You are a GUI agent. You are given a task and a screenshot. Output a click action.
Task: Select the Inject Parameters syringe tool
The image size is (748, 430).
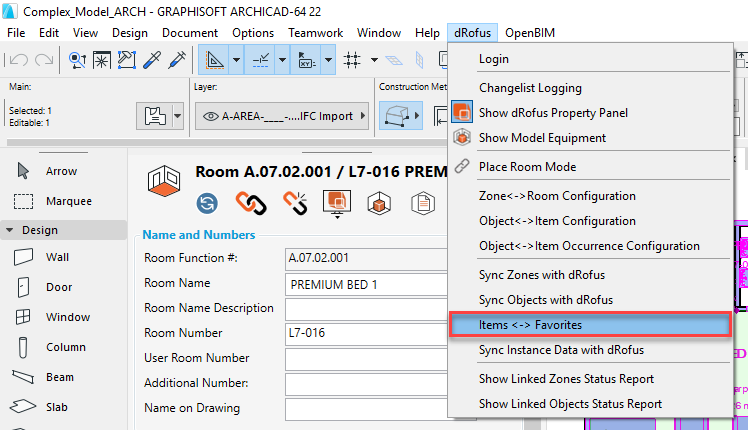coord(178,60)
